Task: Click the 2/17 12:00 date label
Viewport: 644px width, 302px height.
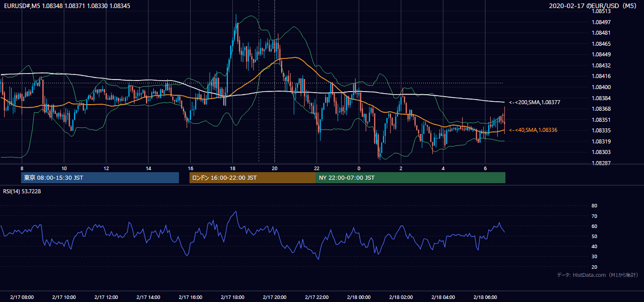Action: 106,297
